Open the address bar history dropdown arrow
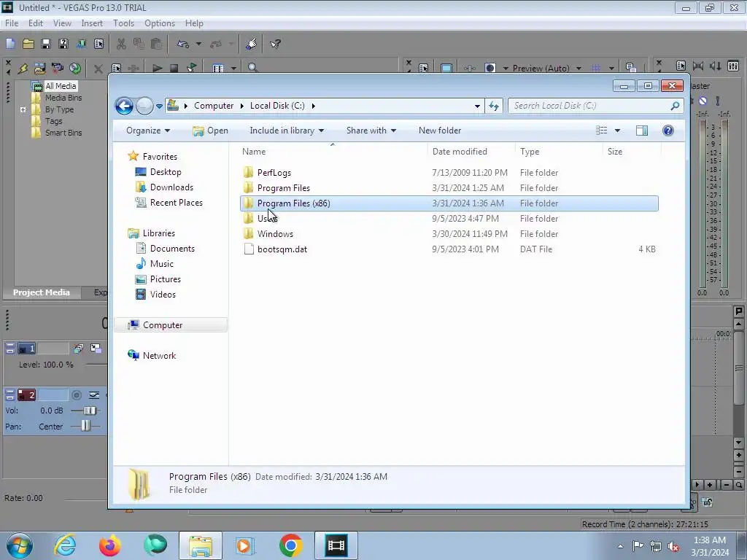The image size is (747, 560). [477, 106]
